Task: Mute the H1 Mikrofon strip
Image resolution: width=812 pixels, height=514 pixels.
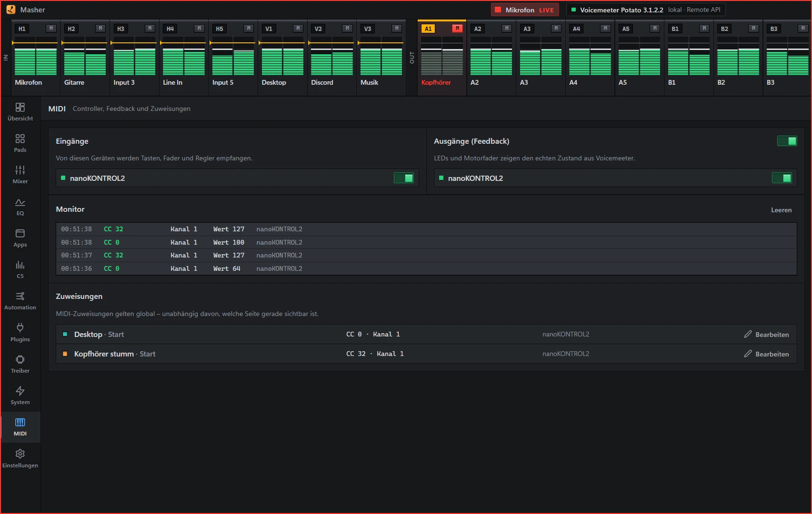Action: coord(51,29)
